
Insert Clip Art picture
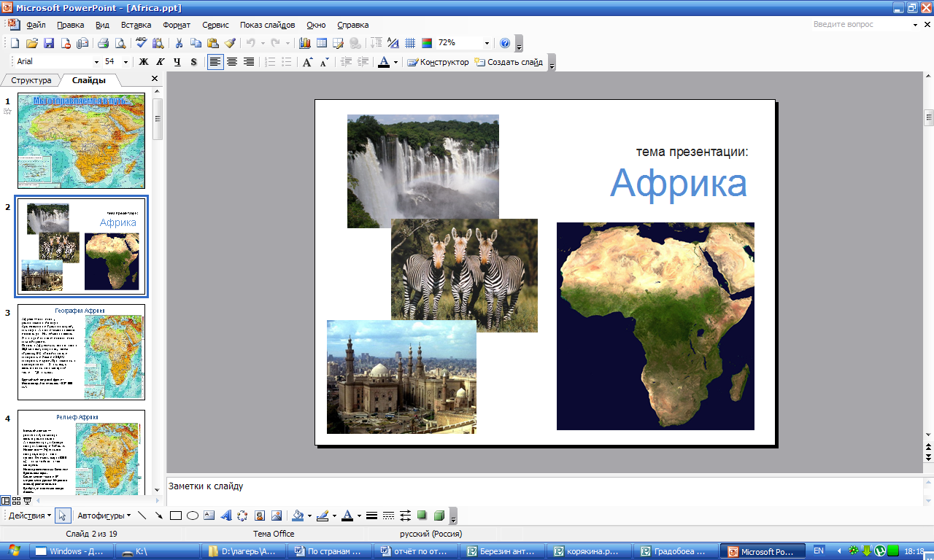(260, 516)
